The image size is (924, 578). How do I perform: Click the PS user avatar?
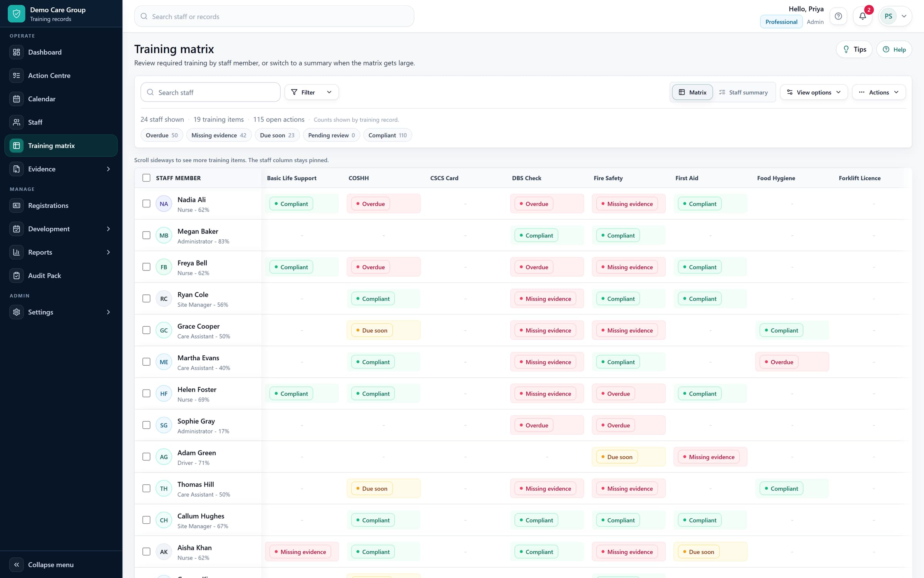click(888, 16)
